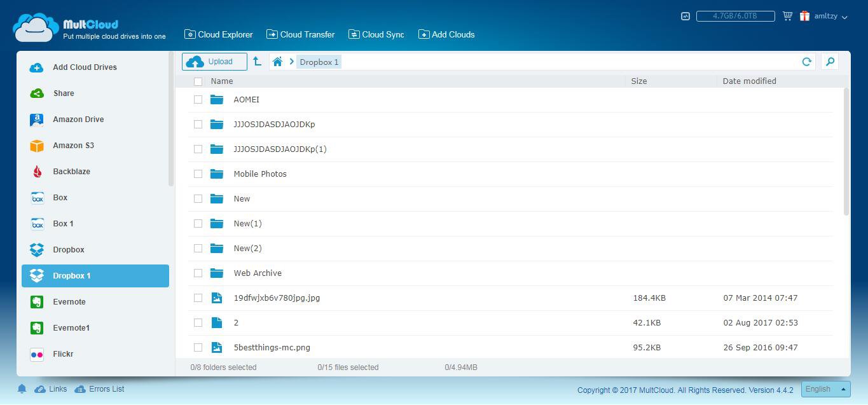
Task: Open the Errors List
Action: coord(99,389)
